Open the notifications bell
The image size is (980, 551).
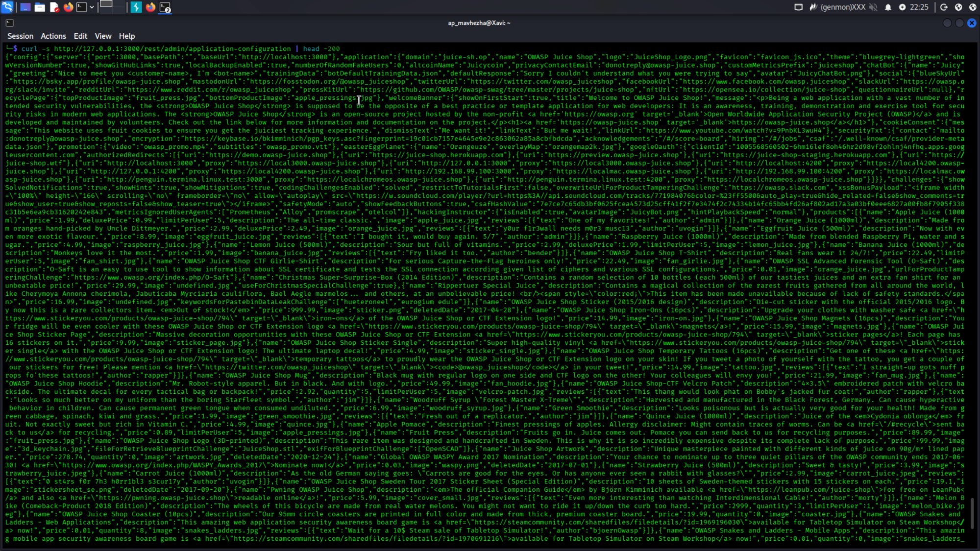(888, 7)
